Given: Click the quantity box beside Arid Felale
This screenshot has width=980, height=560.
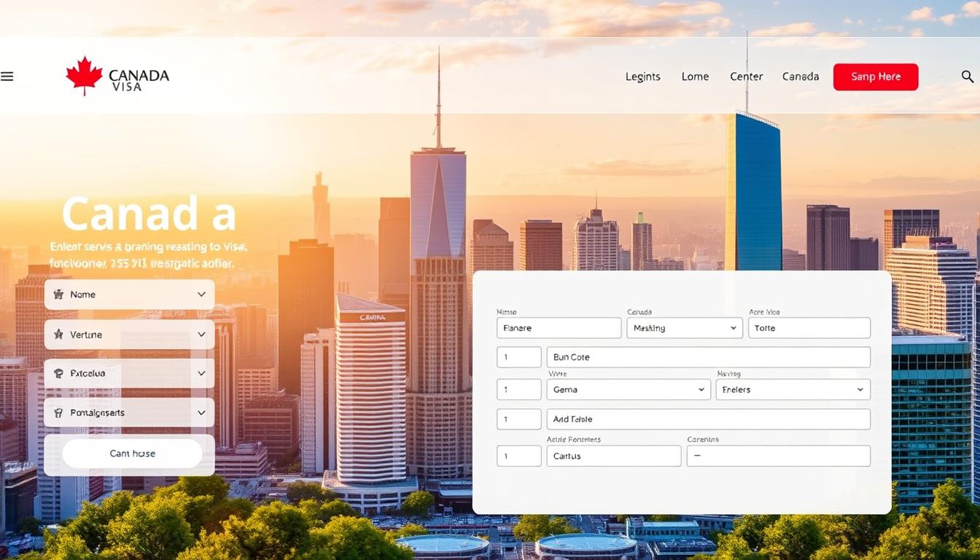Looking at the screenshot, I should (518, 419).
